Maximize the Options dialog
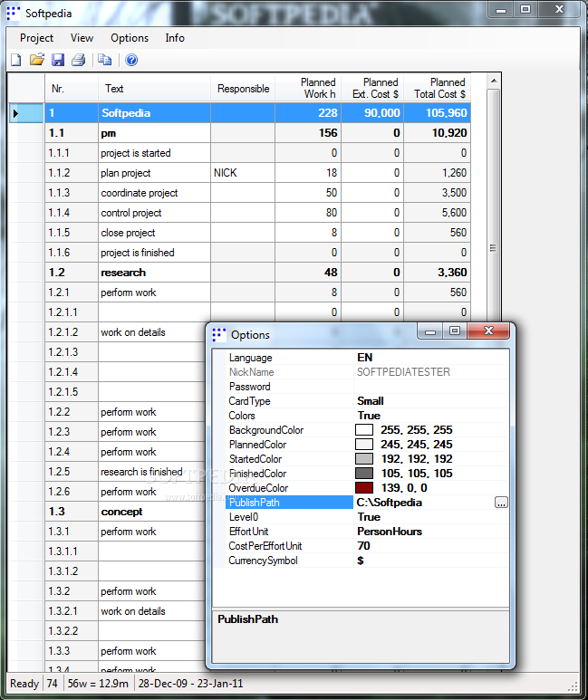 click(455, 331)
